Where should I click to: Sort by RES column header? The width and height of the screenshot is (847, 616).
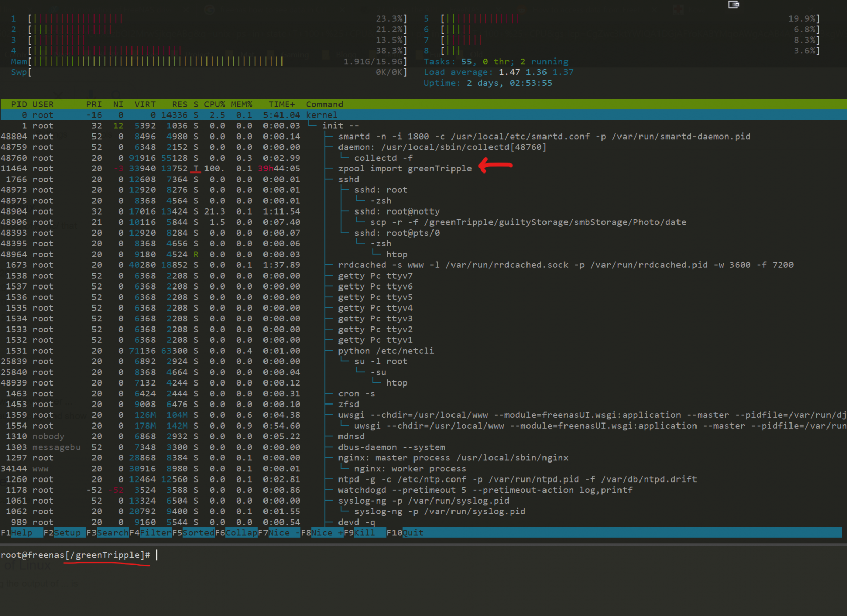[x=180, y=104]
